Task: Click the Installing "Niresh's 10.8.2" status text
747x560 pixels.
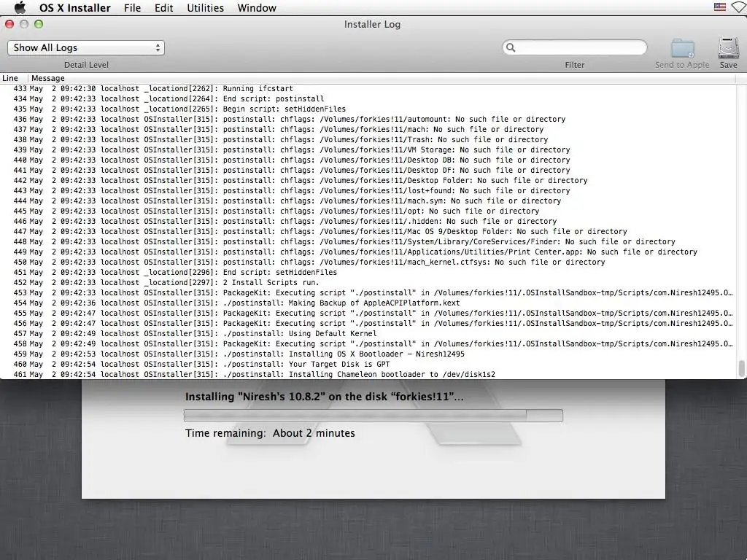Action: pyautogui.click(x=324, y=397)
